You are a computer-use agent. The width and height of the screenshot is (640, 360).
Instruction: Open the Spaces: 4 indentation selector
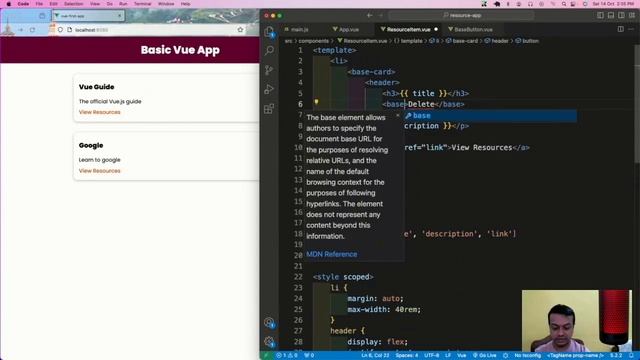(407, 356)
